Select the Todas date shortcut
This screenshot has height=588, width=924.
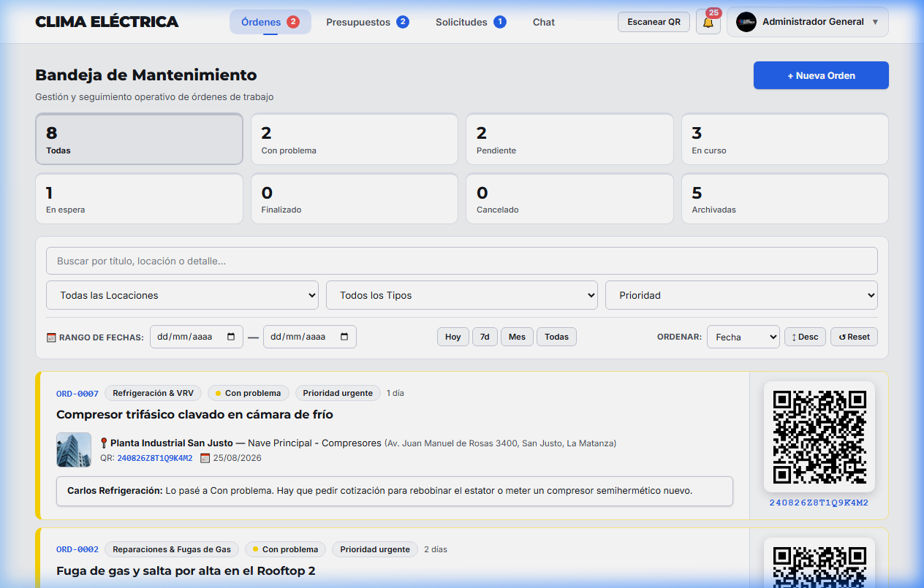tap(556, 337)
